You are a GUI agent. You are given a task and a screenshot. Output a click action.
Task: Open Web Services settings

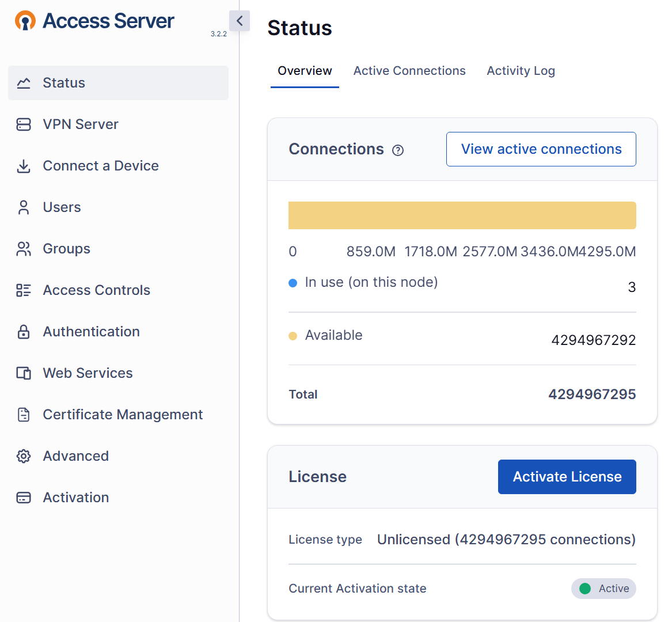[118, 373]
